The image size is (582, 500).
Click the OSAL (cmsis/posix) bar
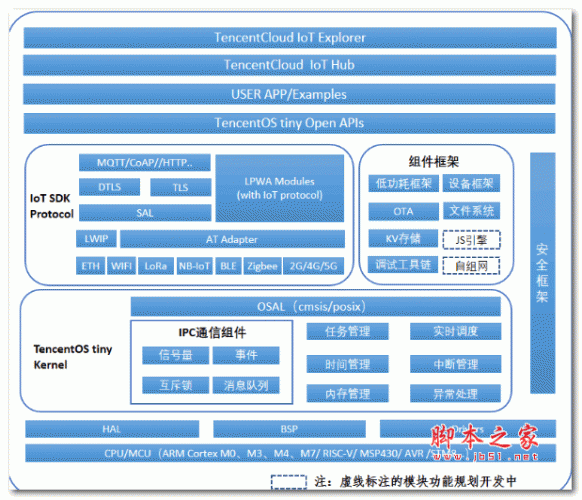315,307
